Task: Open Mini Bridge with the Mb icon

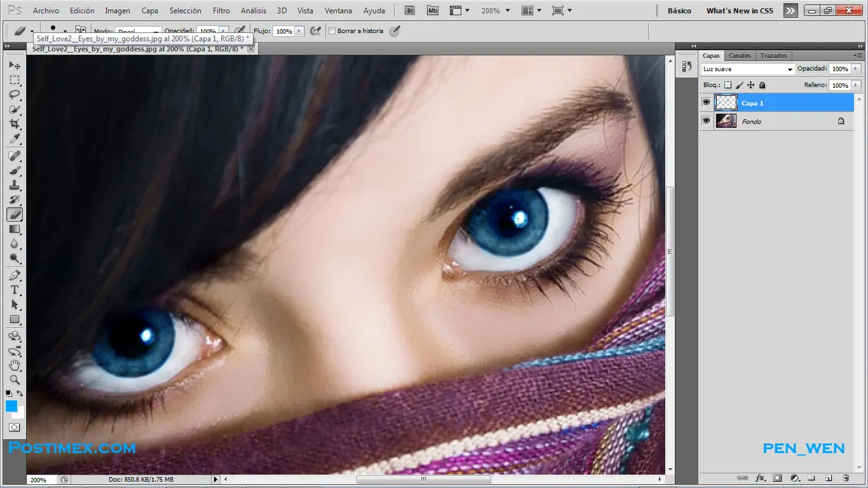Action: tap(433, 10)
